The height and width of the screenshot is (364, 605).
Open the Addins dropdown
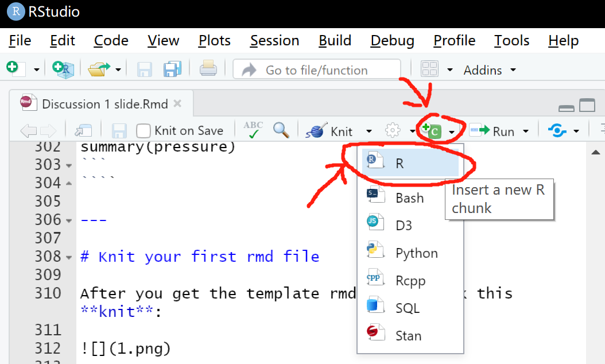(490, 70)
